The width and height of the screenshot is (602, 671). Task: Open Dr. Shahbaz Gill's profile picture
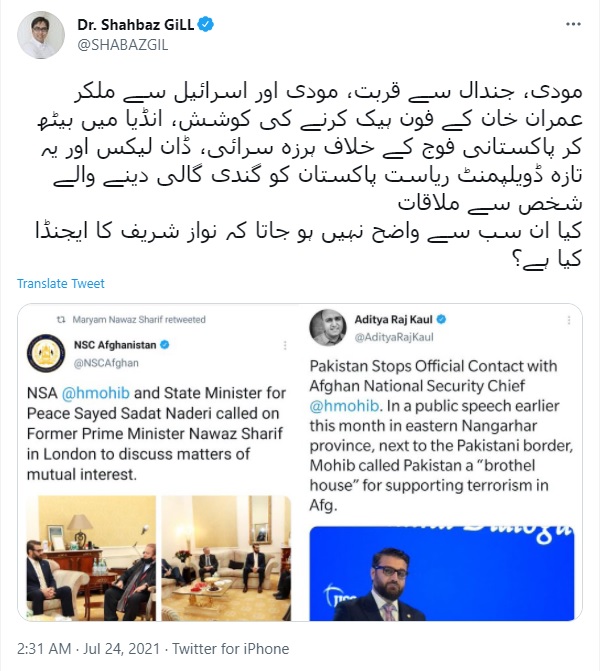pyautogui.click(x=41, y=35)
